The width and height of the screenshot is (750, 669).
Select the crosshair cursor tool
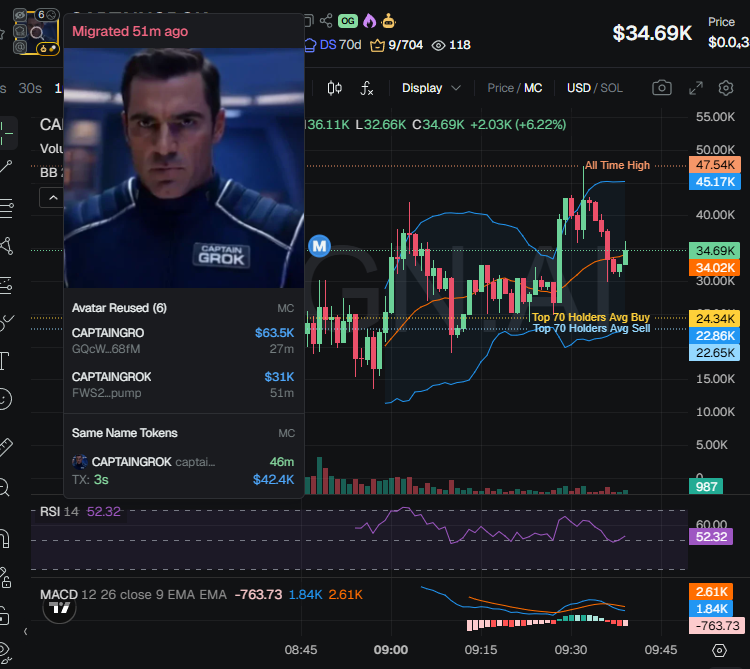(x=8, y=132)
